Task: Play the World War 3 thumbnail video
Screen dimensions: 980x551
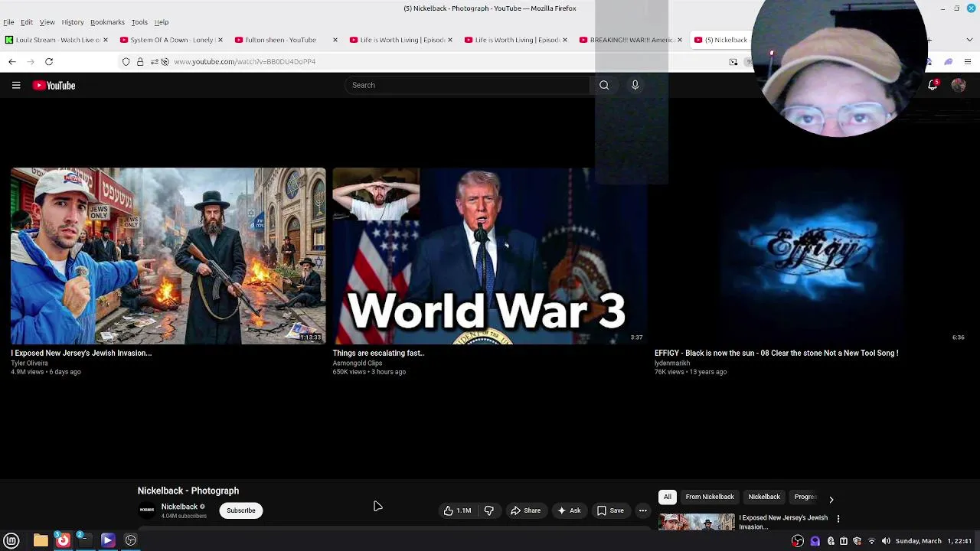Action: [490, 256]
